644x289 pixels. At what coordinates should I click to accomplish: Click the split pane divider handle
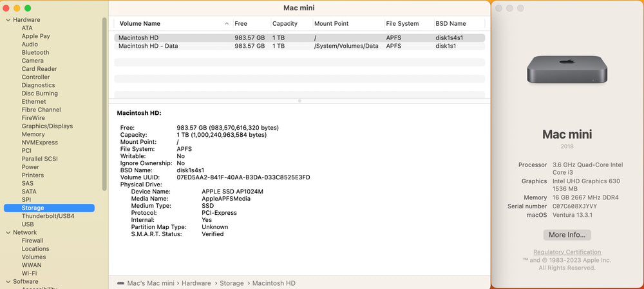tap(299, 101)
